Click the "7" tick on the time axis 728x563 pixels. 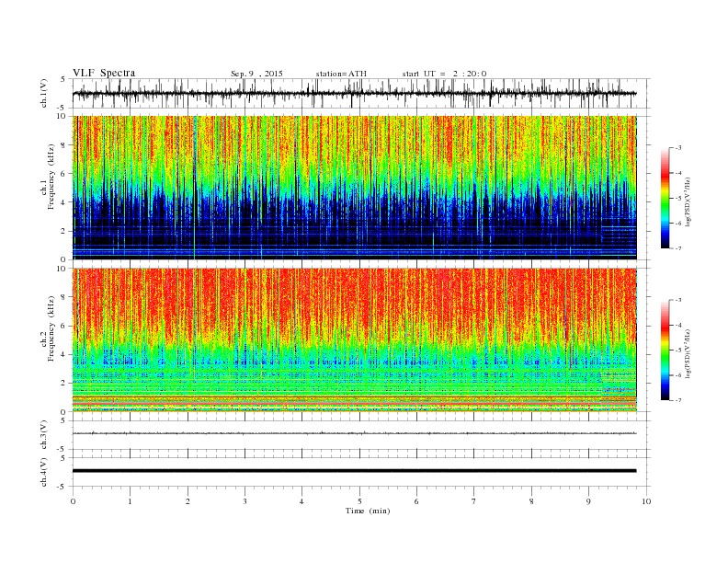click(474, 501)
